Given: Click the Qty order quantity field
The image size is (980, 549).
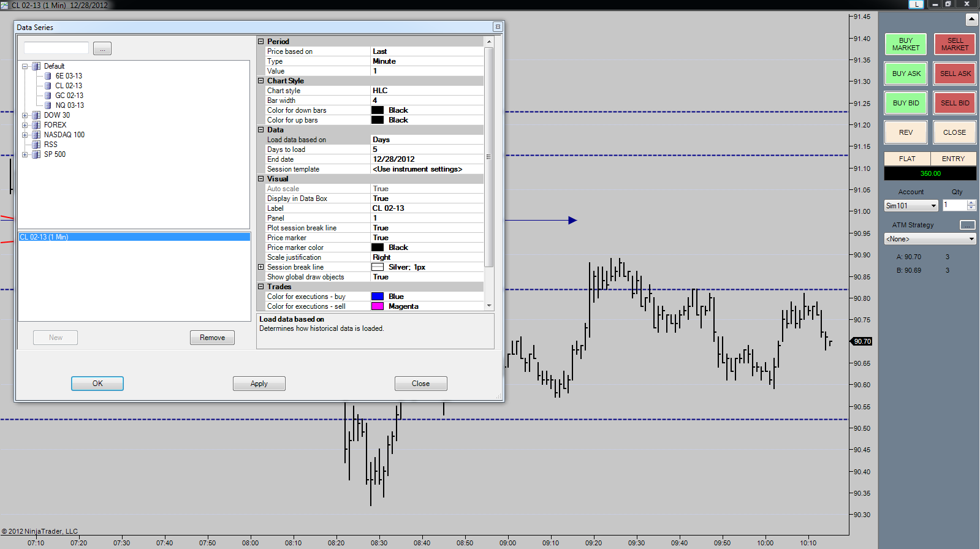Looking at the screenshot, I should [955, 205].
